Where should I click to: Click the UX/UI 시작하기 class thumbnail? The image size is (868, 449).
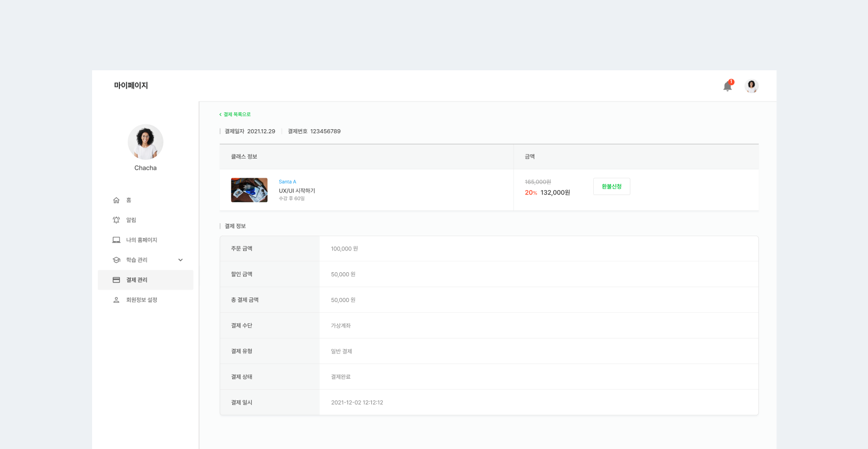pos(249,190)
